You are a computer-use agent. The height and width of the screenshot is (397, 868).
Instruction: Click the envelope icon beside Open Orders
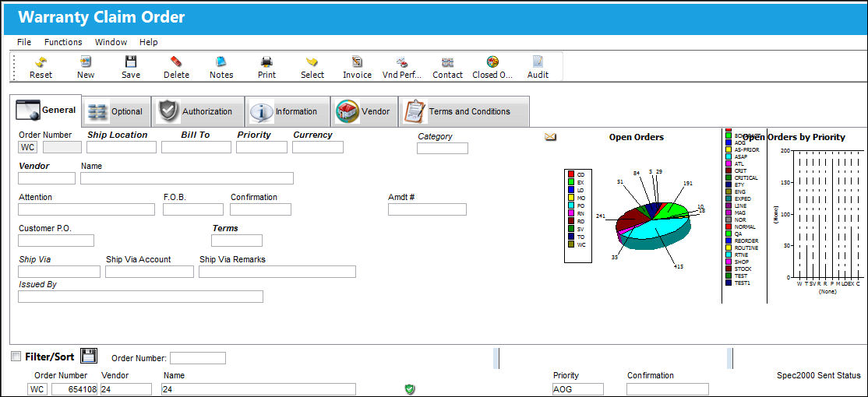[550, 136]
